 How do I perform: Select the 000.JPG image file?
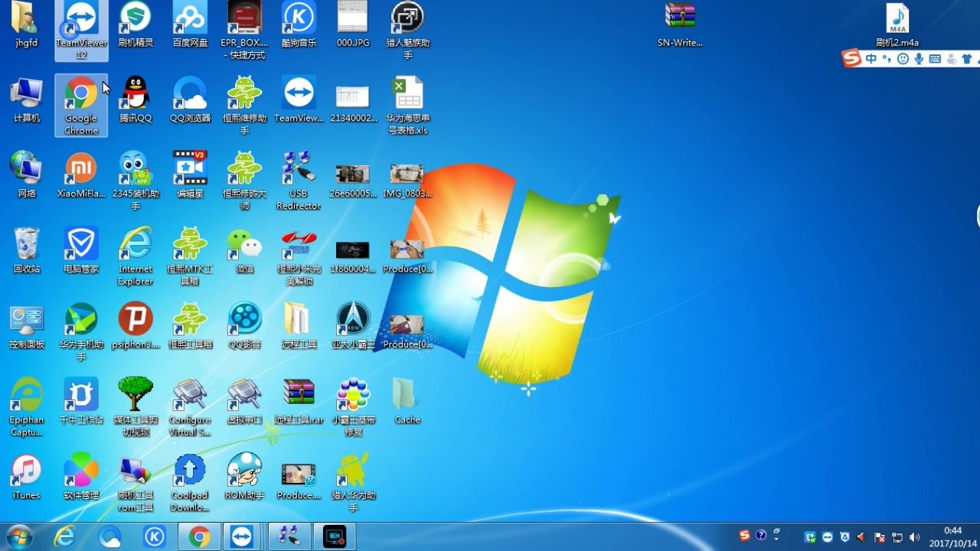353,25
